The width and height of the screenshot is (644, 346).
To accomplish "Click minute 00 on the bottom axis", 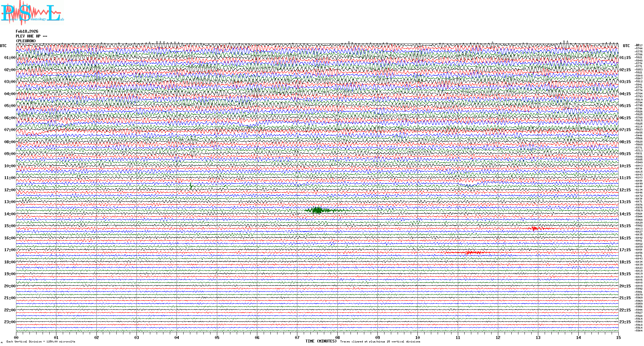I will click(x=16, y=338).
